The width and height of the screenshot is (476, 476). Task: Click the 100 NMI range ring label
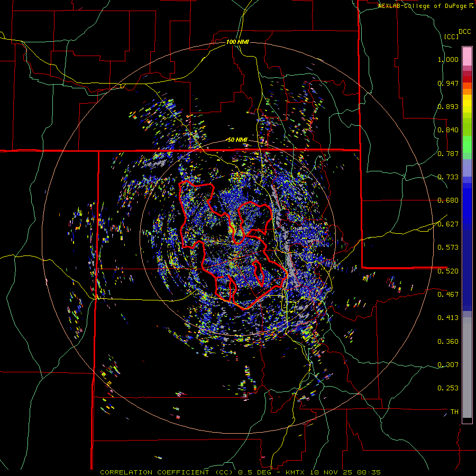click(x=237, y=42)
